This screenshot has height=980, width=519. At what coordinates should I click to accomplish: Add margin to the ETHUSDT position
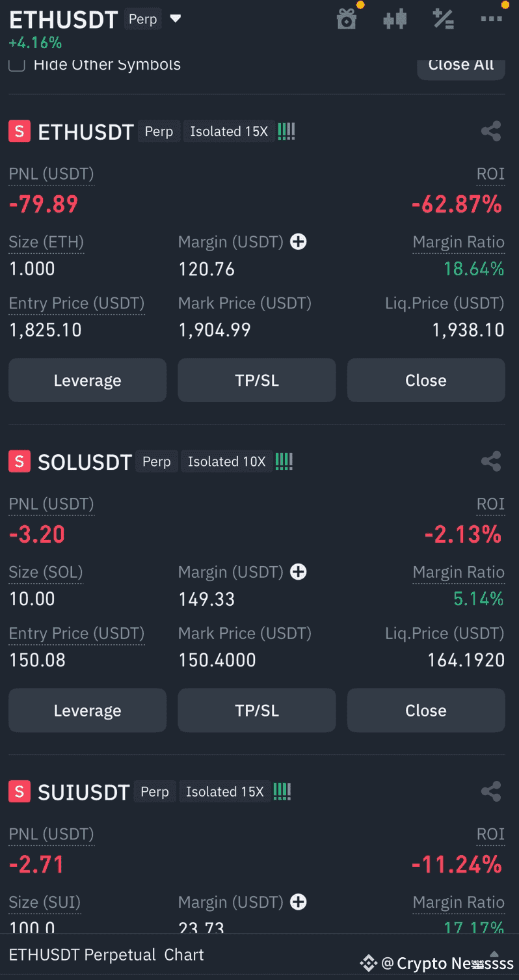point(299,242)
